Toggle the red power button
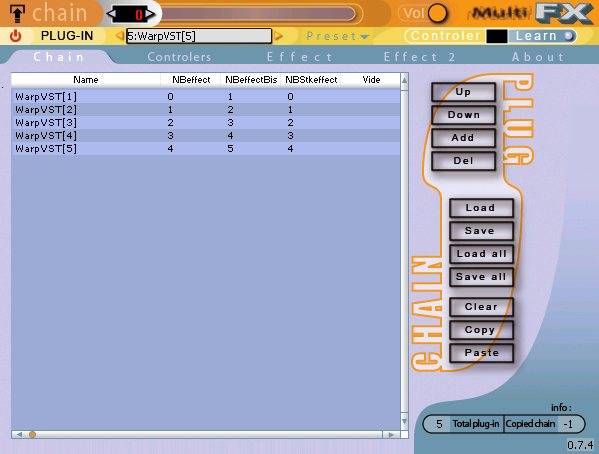The image size is (599, 454). point(15,36)
